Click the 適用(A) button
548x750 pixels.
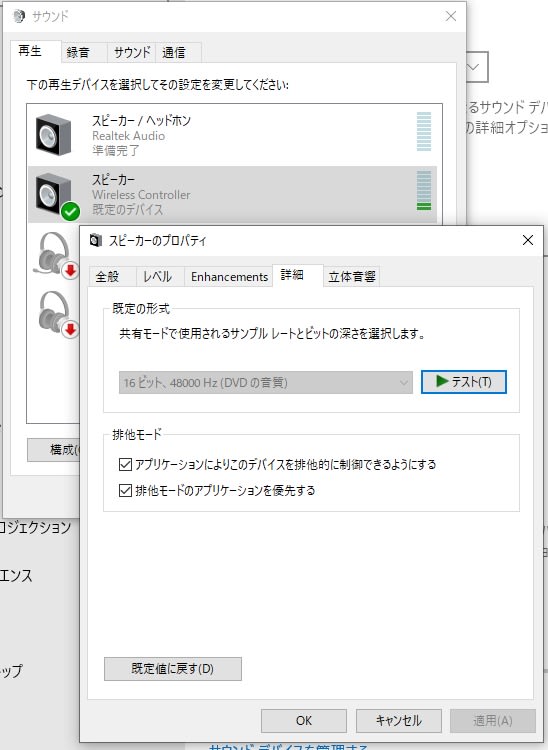pos(493,720)
